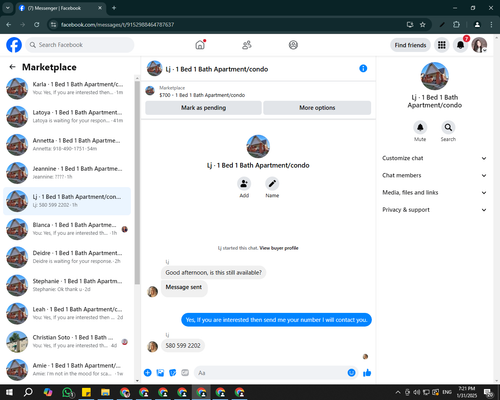Select Messenger Facebook browser tab
The image size is (500, 400).
[60, 8]
